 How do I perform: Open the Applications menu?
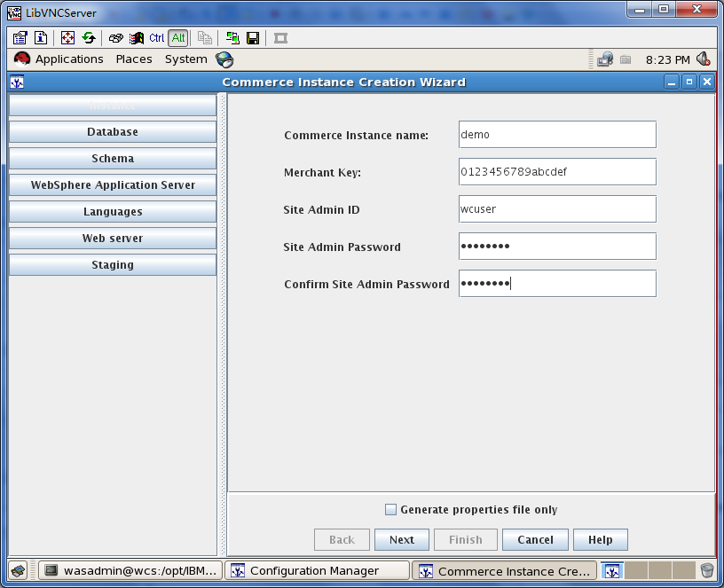click(69, 59)
